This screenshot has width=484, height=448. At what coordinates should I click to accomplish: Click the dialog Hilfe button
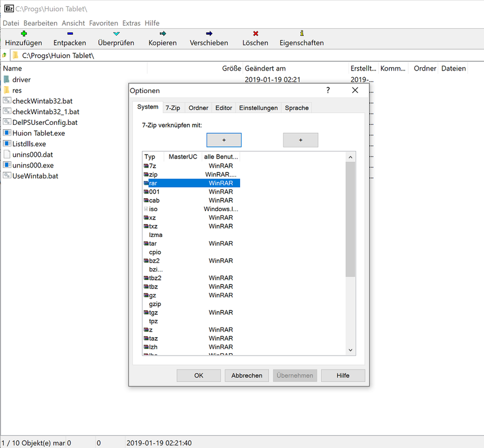343,375
